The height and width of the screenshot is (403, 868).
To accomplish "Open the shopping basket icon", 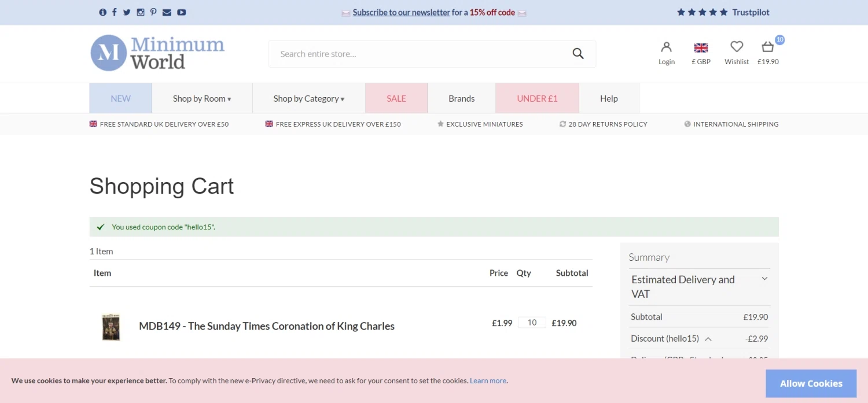I will pyautogui.click(x=768, y=47).
